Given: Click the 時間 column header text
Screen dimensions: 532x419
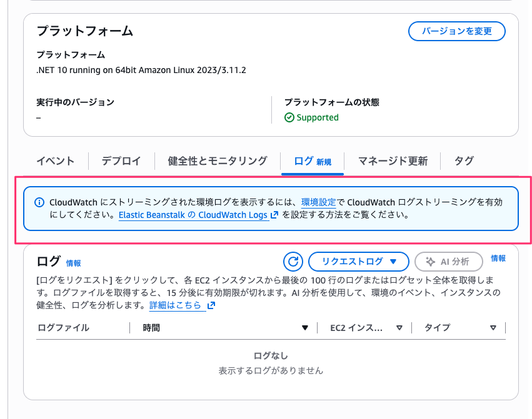Looking at the screenshot, I should click(151, 328).
